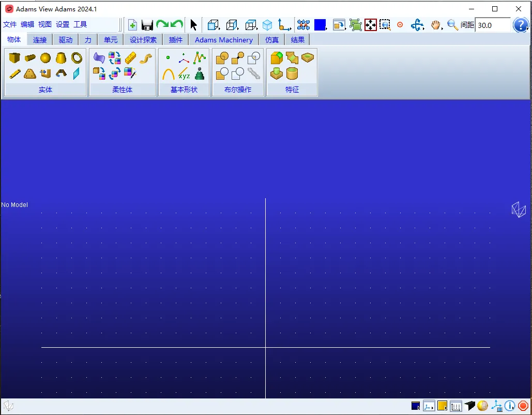Click the red Stop button
The width and height of the screenshot is (532, 415).
[x=523, y=406]
